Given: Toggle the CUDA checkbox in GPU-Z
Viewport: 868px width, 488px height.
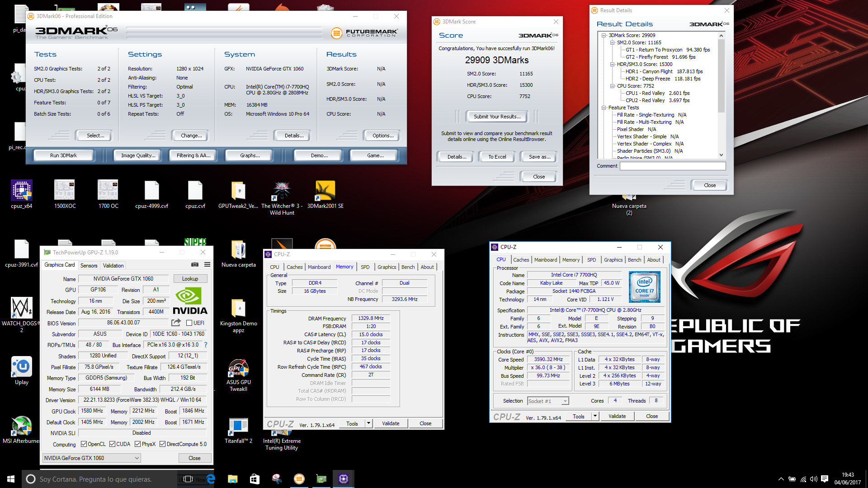Looking at the screenshot, I should 113,444.
